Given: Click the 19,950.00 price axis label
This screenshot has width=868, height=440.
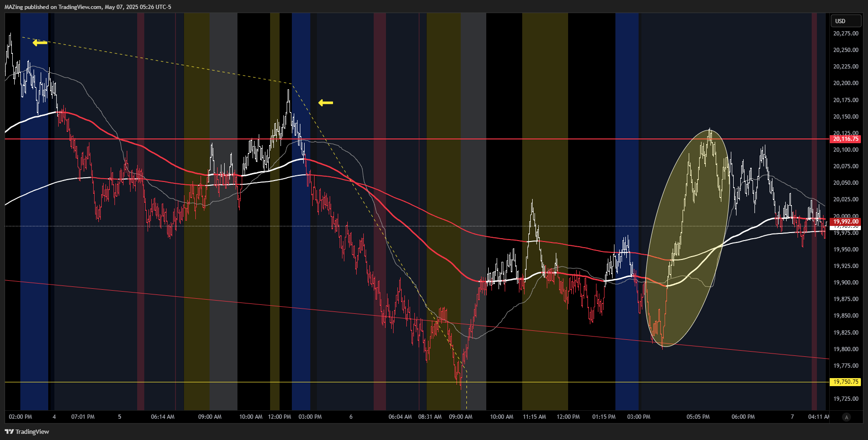Looking at the screenshot, I should [x=846, y=250].
